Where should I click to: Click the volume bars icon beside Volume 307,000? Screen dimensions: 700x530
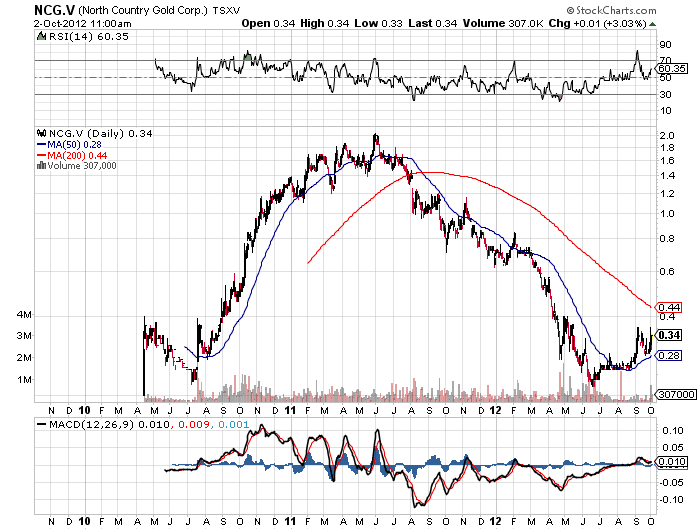pos(41,166)
